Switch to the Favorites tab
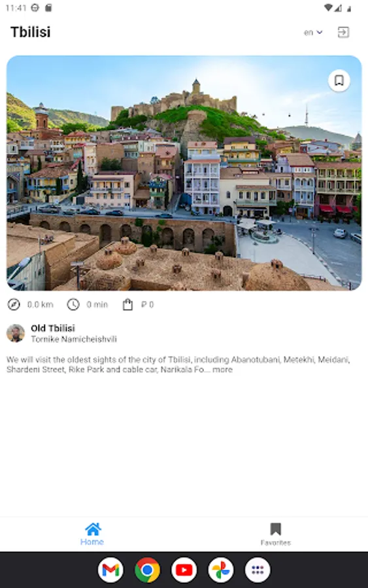 [x=275, y=534]
